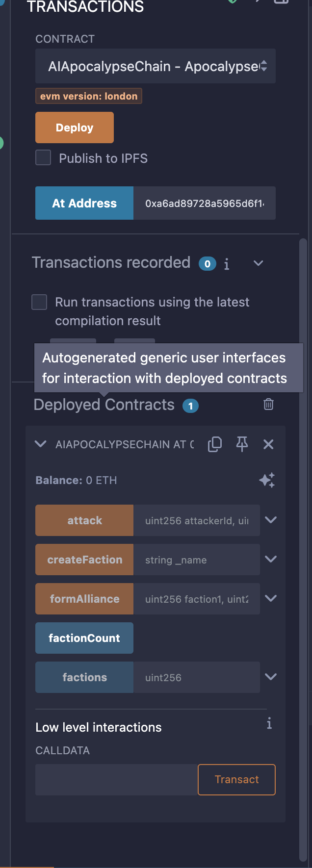Enable the Publish to IPFS checkbox
The image size is (312, 868).
click(x=43, y=158)
